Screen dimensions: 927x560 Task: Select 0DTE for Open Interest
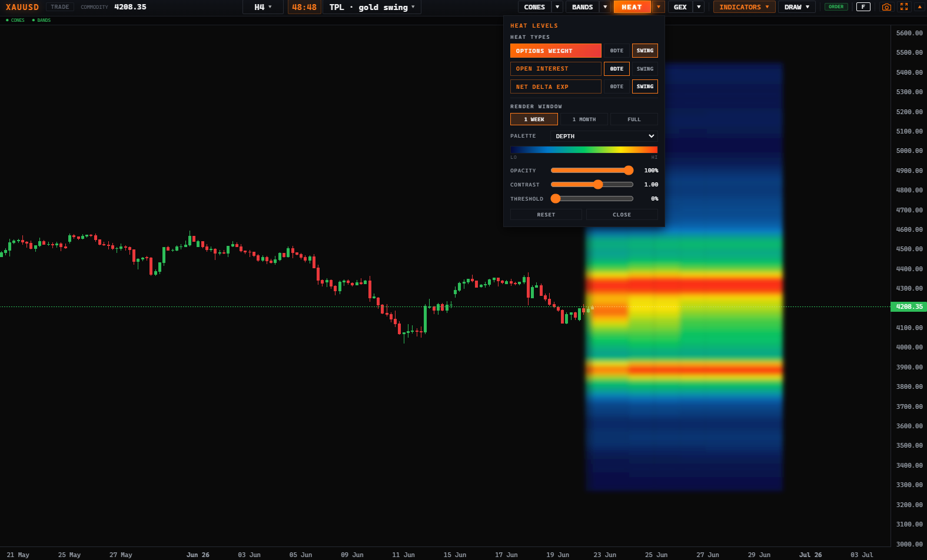(x=617, y=69)
